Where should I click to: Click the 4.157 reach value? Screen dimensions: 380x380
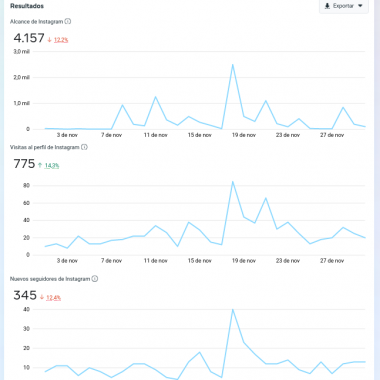[29, 38]
